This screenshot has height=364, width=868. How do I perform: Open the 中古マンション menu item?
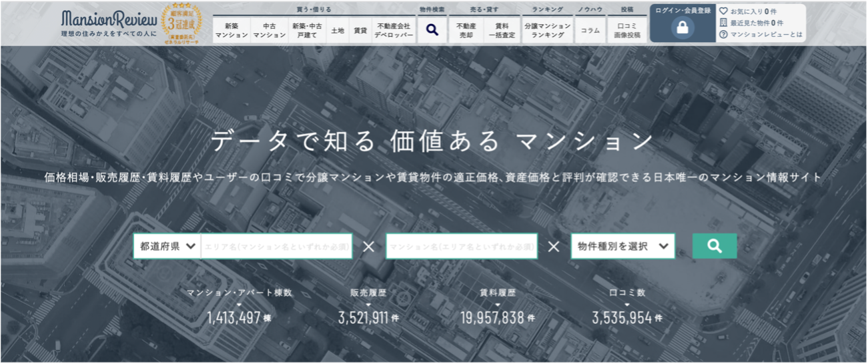click(270, 31)
